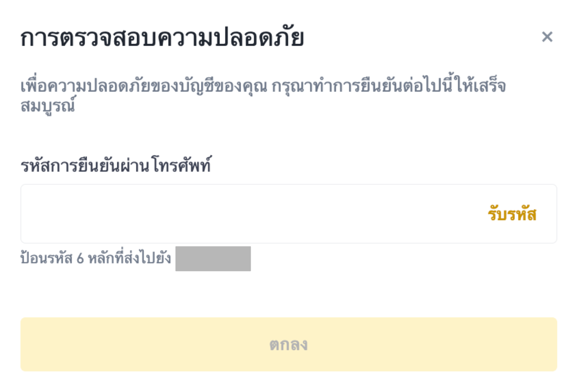
Task: Click the รหัสการยืนยันผ่านโทรศัพท์ field label
Action: pos(116,166)
